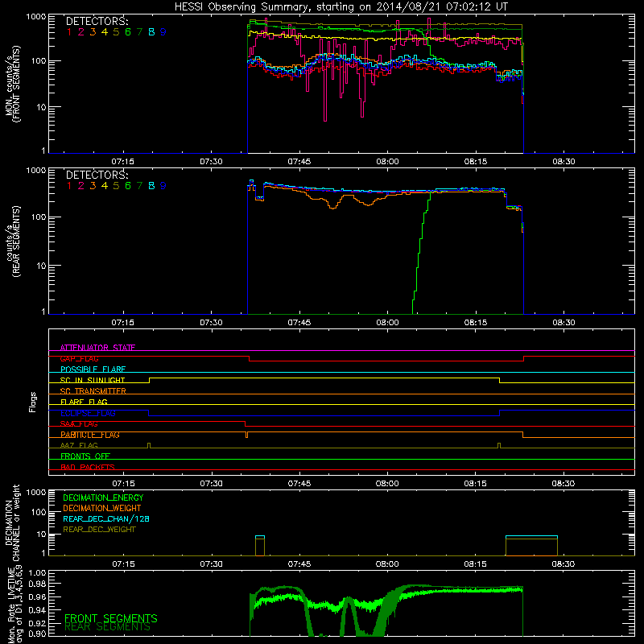The width and height of the screenshot is (644, 644).
Task: Click dark green detector 7 in front segments legend
Action: pyautogui.click(x=139, y=32)
